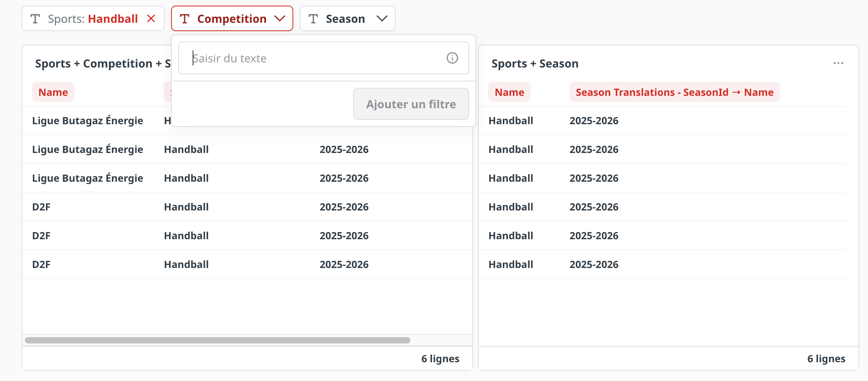
Task: Select the first D2F row
Action: pyautogui.click(x=41, y=207)
